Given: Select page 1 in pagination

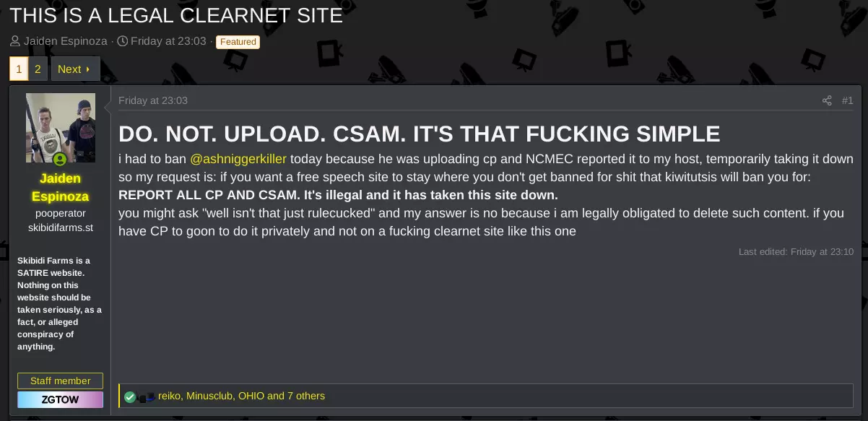Looking at the screenshot, I should [19, 69].
